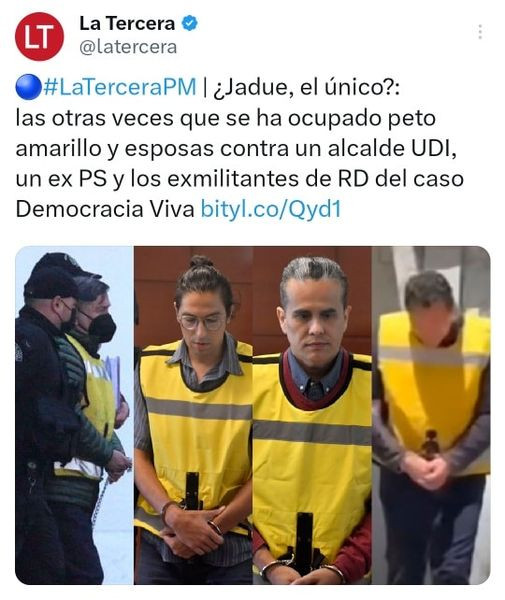Open photo of man with hair bun
The width and height of the screenshot is (505, 600).
coord(193,415)
